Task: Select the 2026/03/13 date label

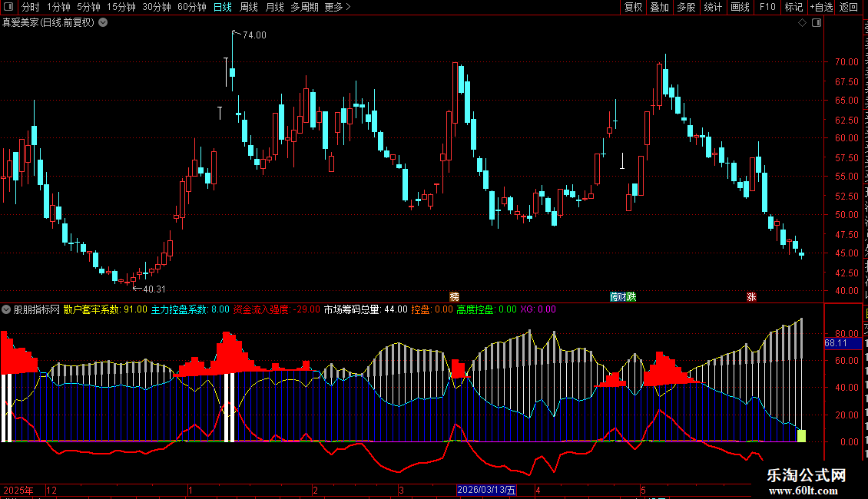Action: click(486, 490)
